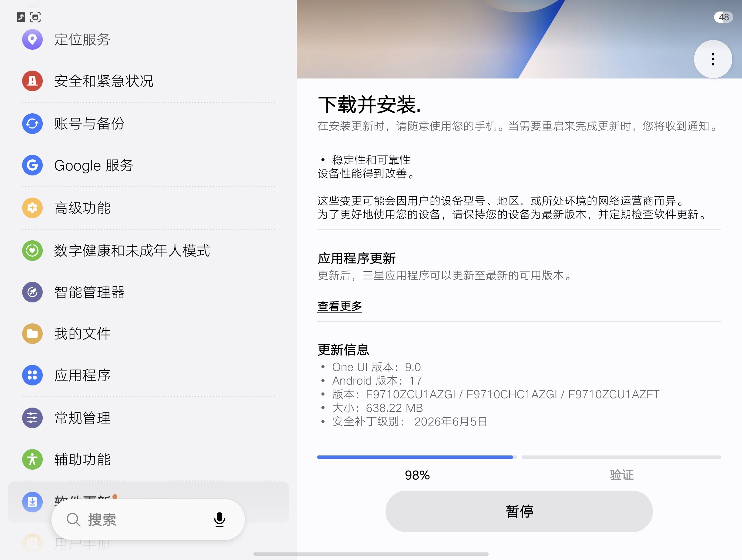Tap the 搜索 search field
742x560 pixels.
tap(148, 519)
